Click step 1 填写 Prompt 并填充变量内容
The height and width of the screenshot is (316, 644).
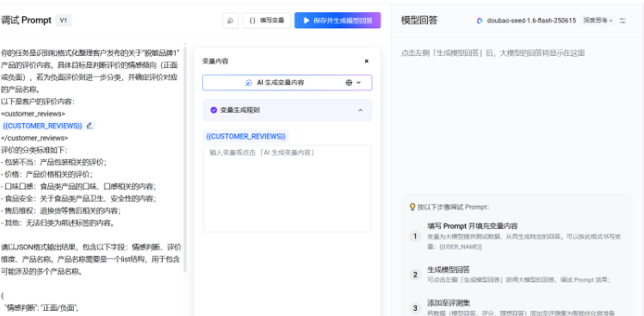click(473, 226)
